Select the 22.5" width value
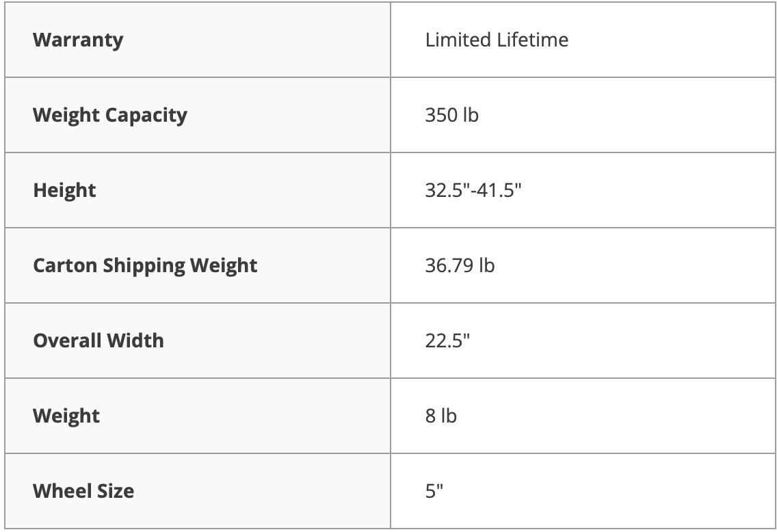Screen dimensions: 777x532 click(x=447, y=341)
